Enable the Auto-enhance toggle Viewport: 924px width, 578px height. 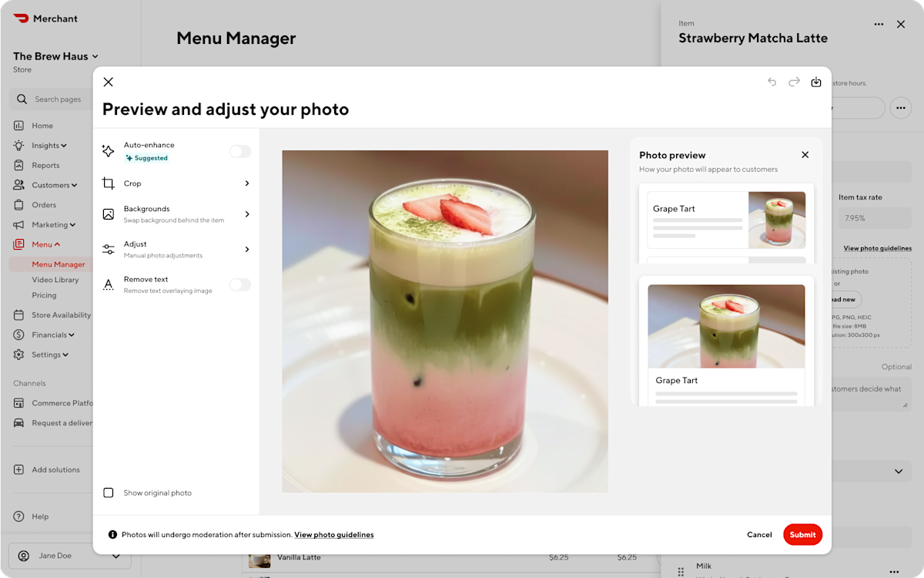coord(240,151)
